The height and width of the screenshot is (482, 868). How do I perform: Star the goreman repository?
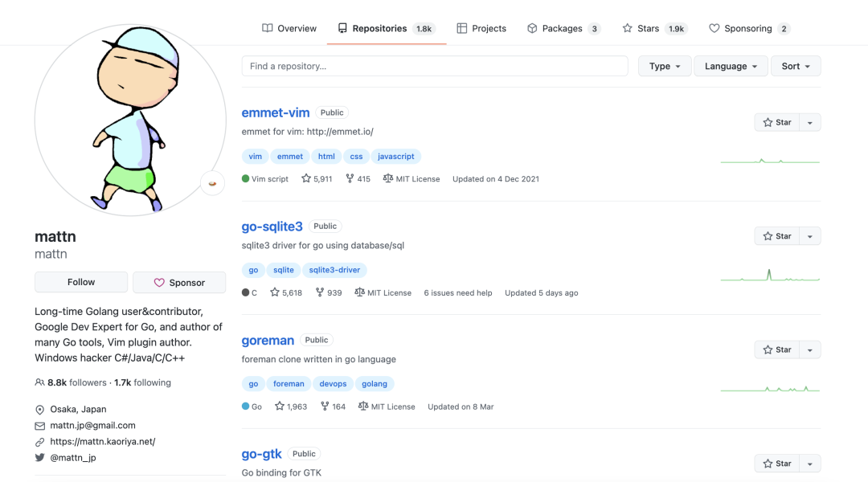tap(776, 349)
